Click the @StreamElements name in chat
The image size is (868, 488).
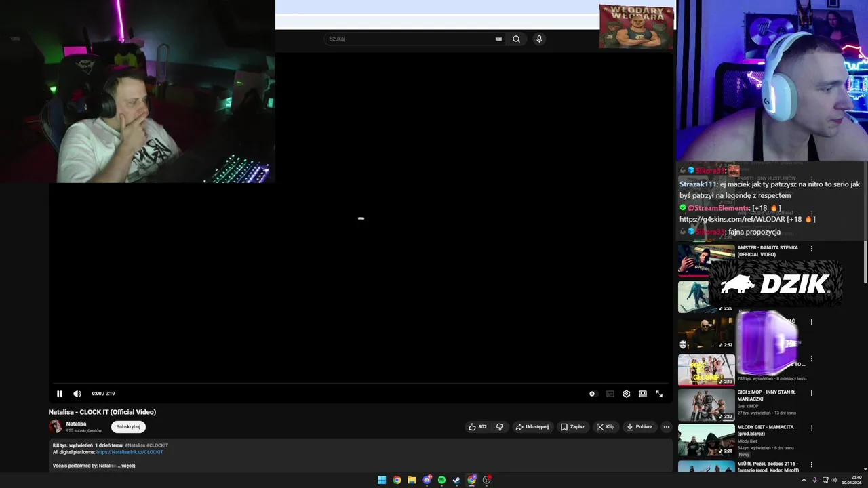click(718, 208)
